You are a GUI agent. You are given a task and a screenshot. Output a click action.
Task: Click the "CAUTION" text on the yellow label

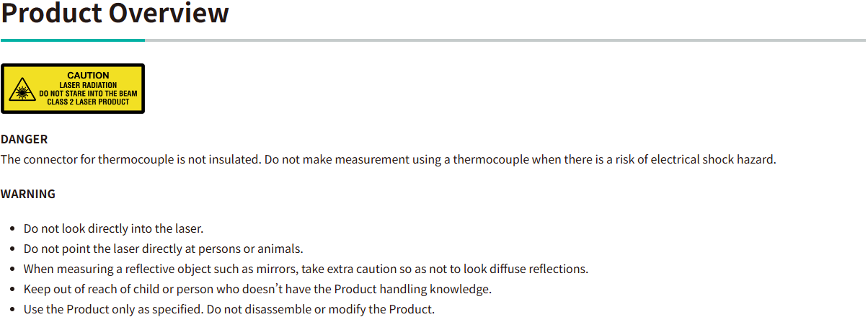88,75
